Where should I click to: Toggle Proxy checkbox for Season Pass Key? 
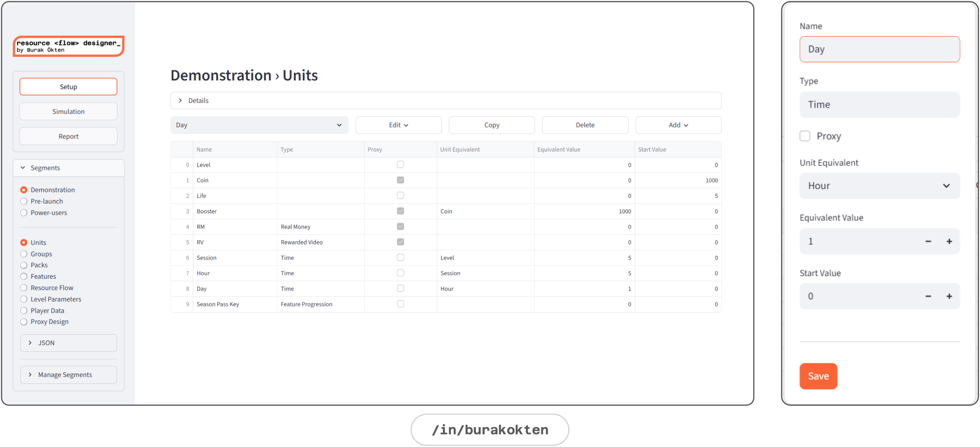[400, 304]
